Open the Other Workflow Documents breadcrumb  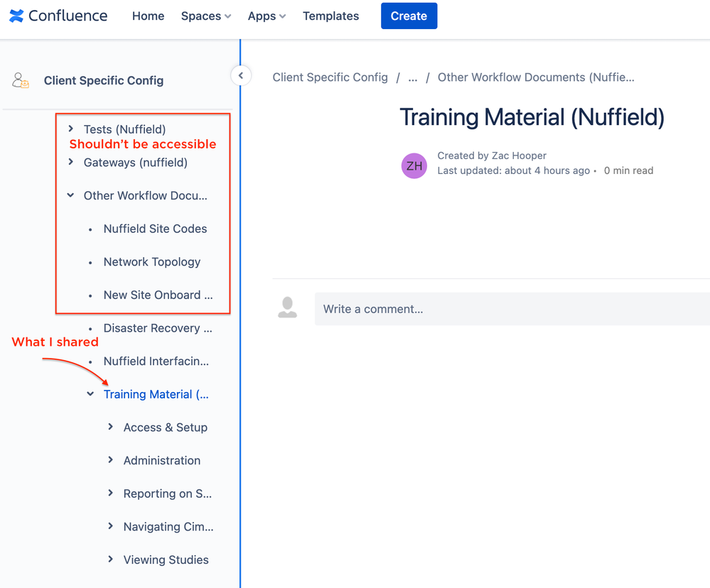[536, 77]
